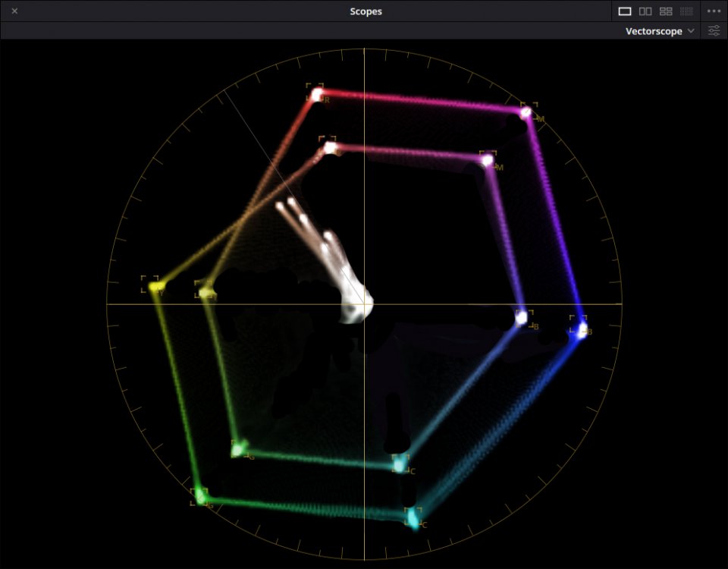Screen dimensions: 728x569
Task: Select the two-scope side-by-side layout
Action: 645,11
